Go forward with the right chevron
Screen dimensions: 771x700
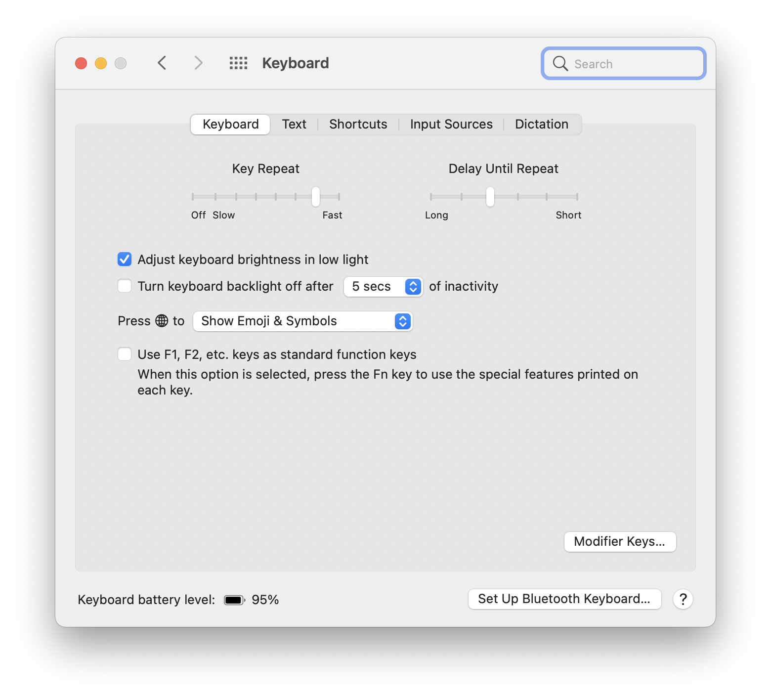click(x=198, y=63)
